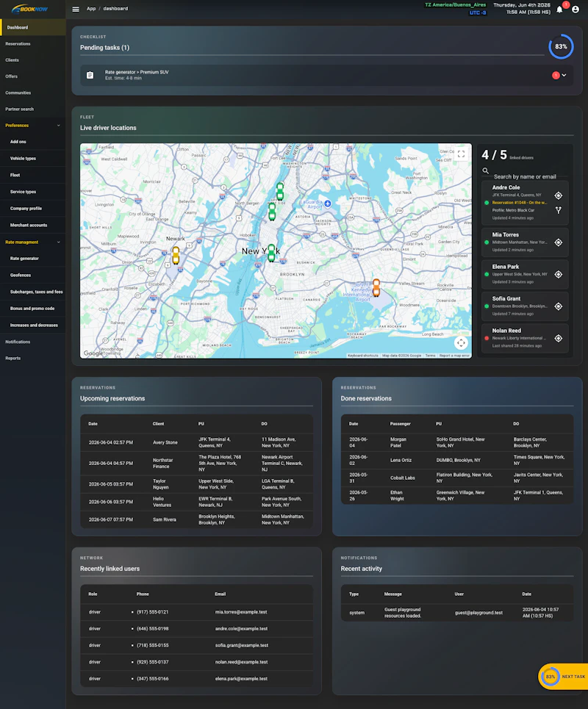This screenshot has width=588, height=709.
Task: Click the LaGuardia Airport marker on the map
Action: [x=328, y=204]
